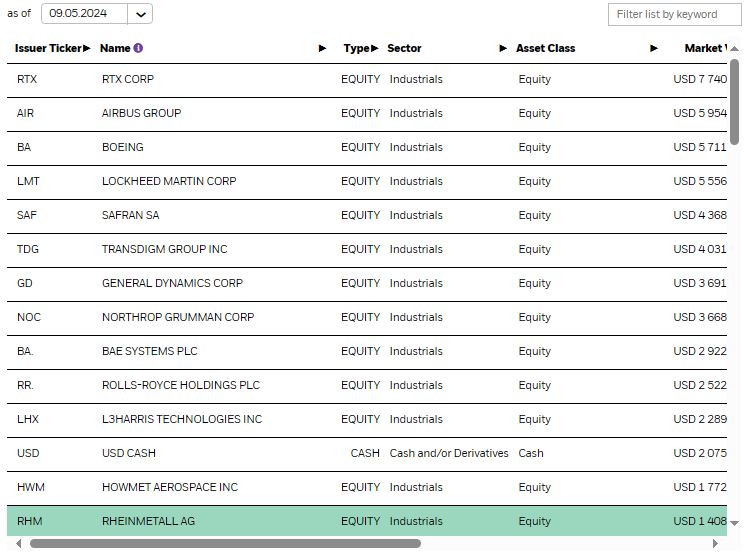This screenshot has width=749, height=555.
Task: Click the Name column header
Action: (115, 48)
